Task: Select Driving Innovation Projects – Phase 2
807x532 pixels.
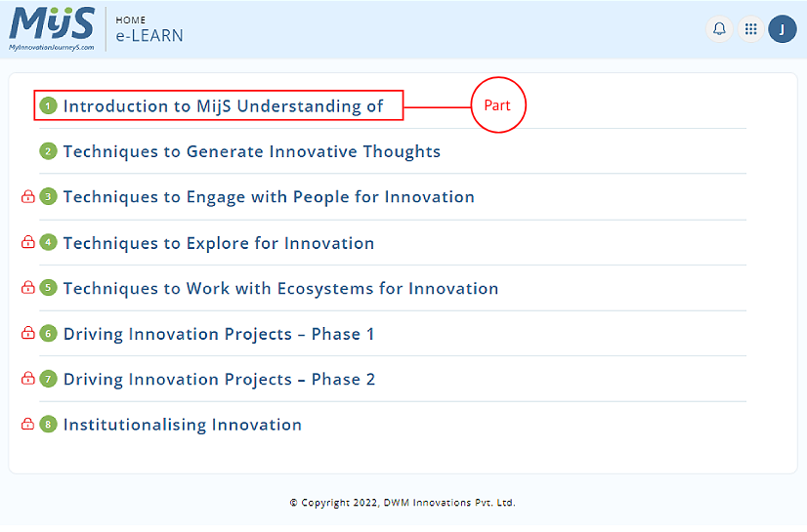Action: pos(219,380)
